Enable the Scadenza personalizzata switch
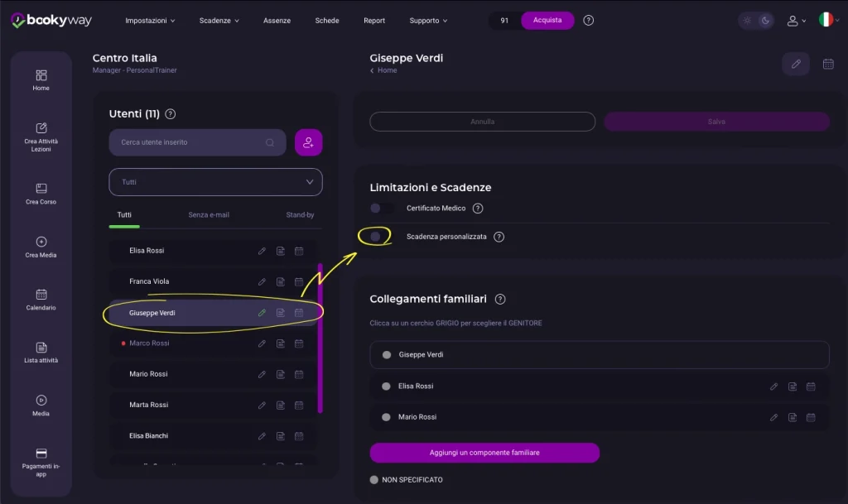848x504 pixels. coord(378,237)
